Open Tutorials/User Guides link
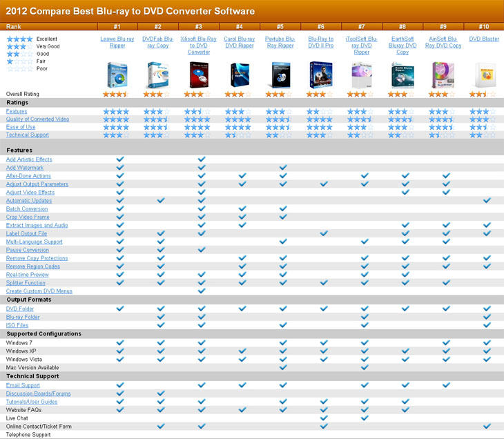The width and height of the screenshot is (504, 439). tap(32, 402)
